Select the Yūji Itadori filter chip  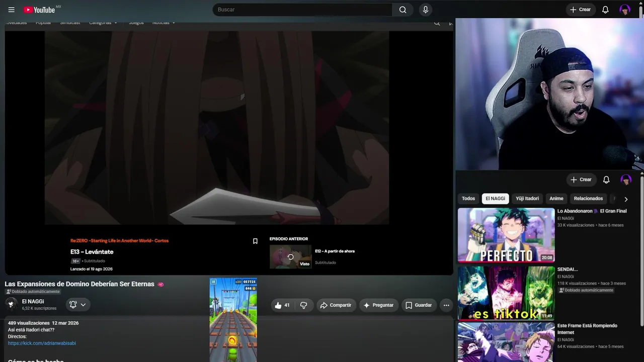(527, 199)
